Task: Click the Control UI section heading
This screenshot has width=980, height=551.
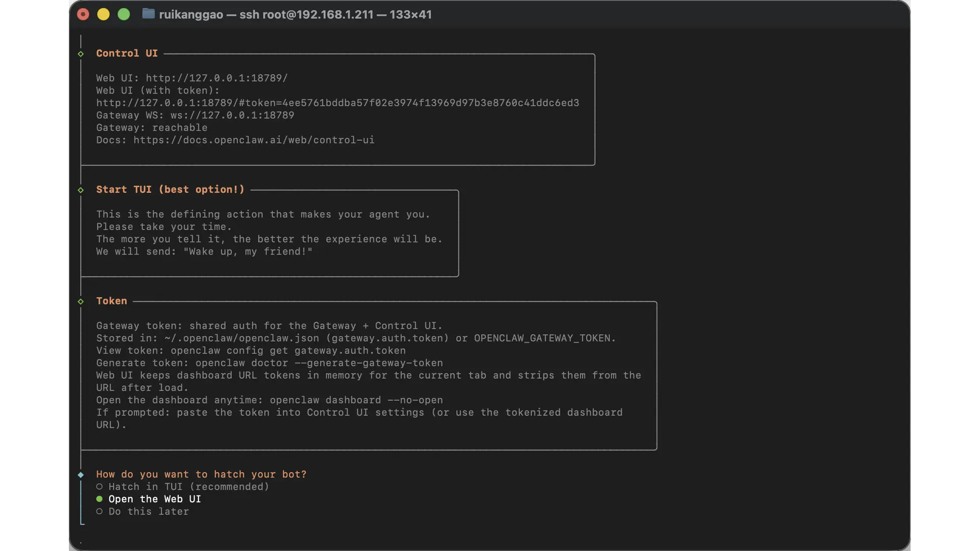Action: (x=127, y=54)
